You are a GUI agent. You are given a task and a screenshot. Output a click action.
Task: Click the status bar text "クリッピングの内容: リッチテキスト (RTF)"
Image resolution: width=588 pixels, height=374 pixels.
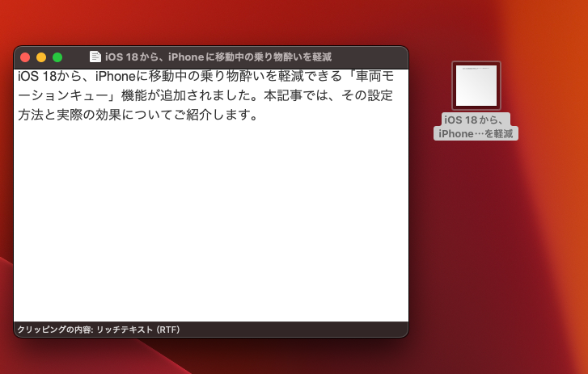click(x=99, y=330)
